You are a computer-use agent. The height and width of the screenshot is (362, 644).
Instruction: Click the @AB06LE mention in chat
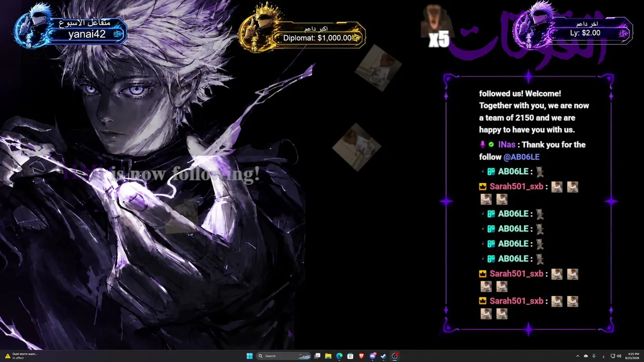click(521, 157)
